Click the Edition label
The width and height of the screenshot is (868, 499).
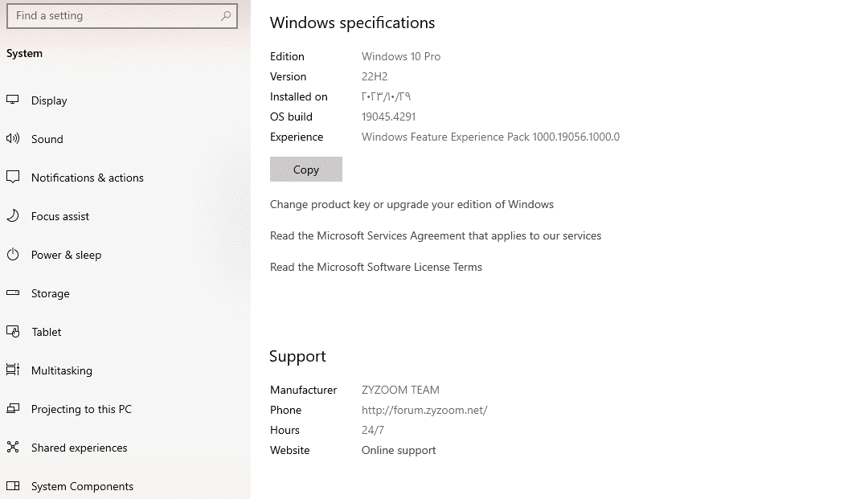287,56
